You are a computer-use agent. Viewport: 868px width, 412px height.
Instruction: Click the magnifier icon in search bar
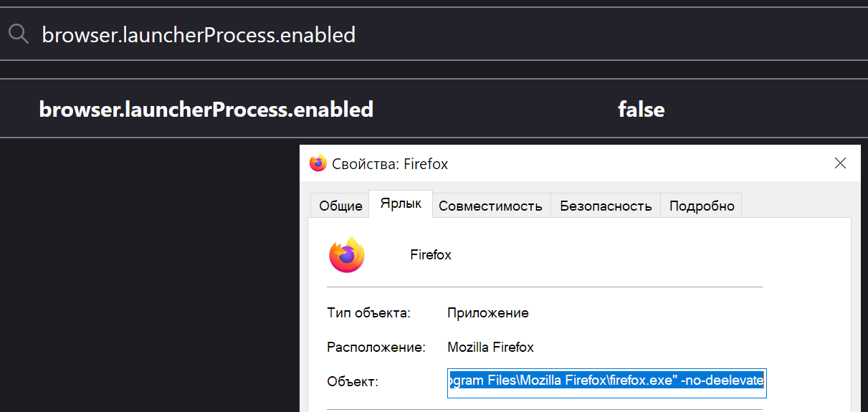(x=18, y=34)
